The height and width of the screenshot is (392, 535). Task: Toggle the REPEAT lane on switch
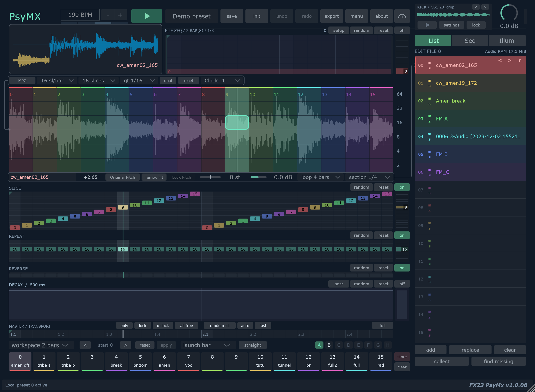pos(402,235)
